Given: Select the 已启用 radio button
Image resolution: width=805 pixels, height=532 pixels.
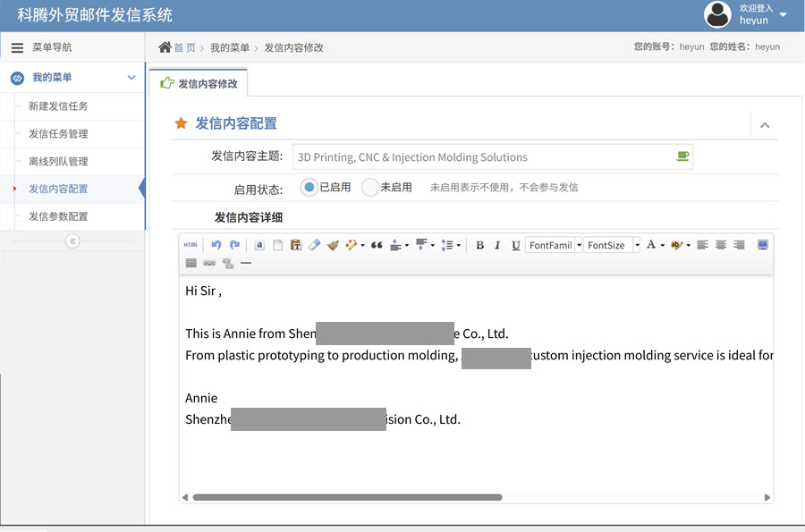Looking at the screenshot, I should pos(309,188).
